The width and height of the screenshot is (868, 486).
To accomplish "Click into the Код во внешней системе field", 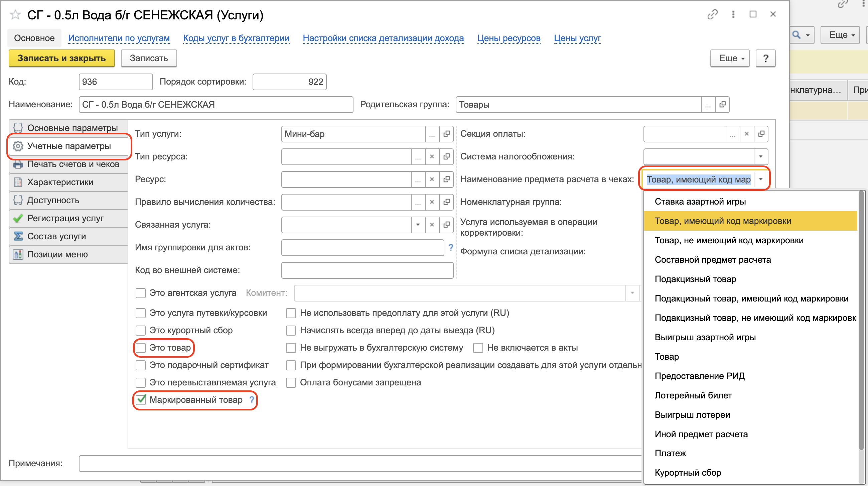I will click(367, 270).
